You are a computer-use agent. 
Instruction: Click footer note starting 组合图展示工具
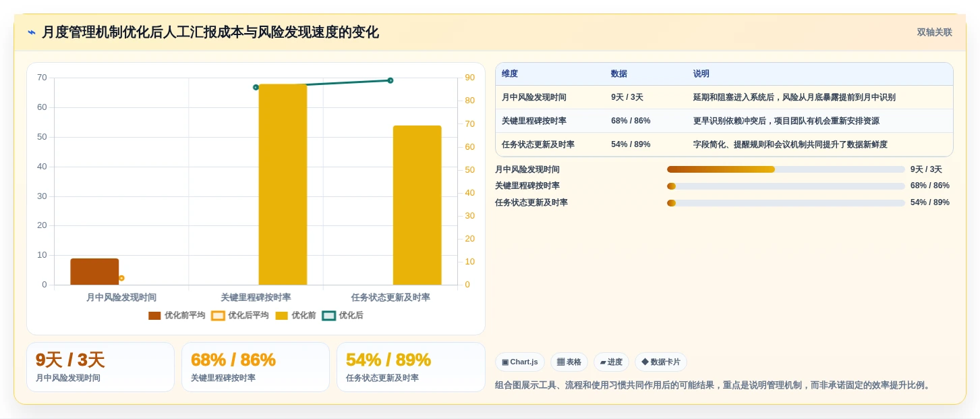pos(714,385)
